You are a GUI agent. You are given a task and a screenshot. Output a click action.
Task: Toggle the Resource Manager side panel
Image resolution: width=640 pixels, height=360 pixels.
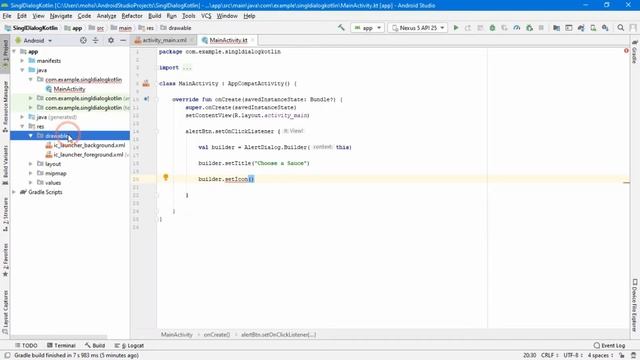(x=5, y=106)
